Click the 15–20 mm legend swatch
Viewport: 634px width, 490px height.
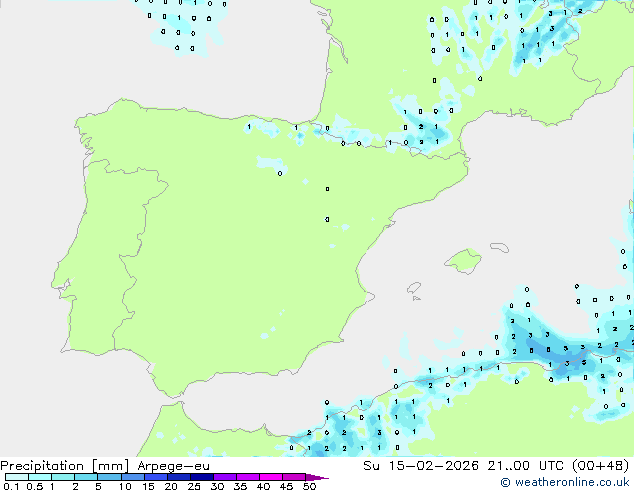point(156,477)
